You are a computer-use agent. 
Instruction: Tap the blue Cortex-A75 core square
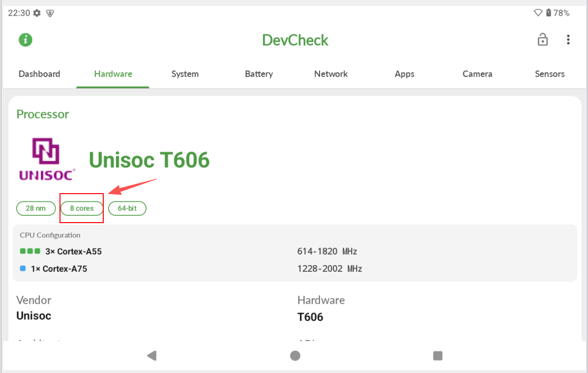[x=23, y=268]
